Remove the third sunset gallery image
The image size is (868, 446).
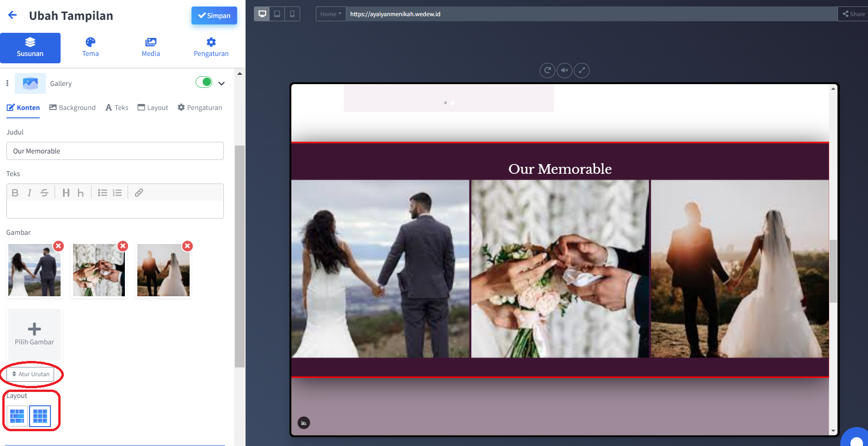click(x=187, y=246)
